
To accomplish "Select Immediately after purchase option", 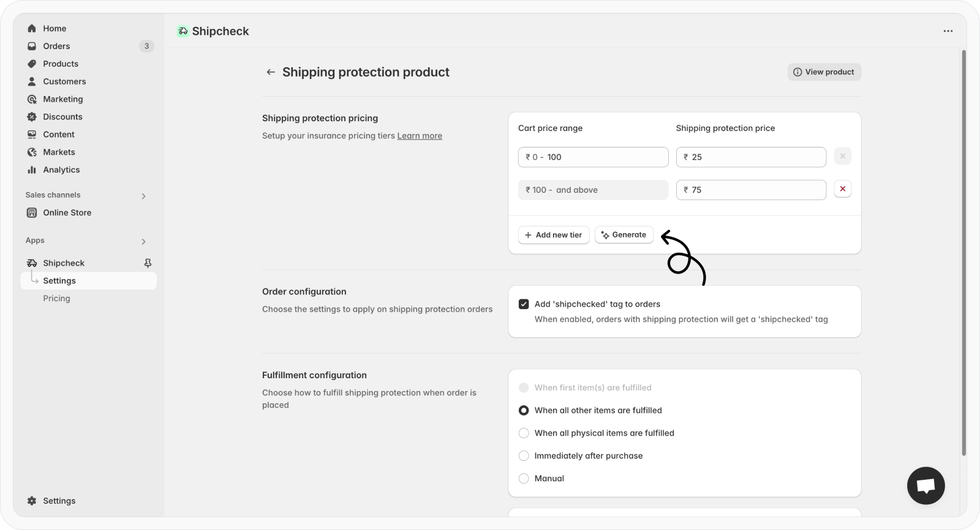I will pyautogui.click(x=524, y=455).
